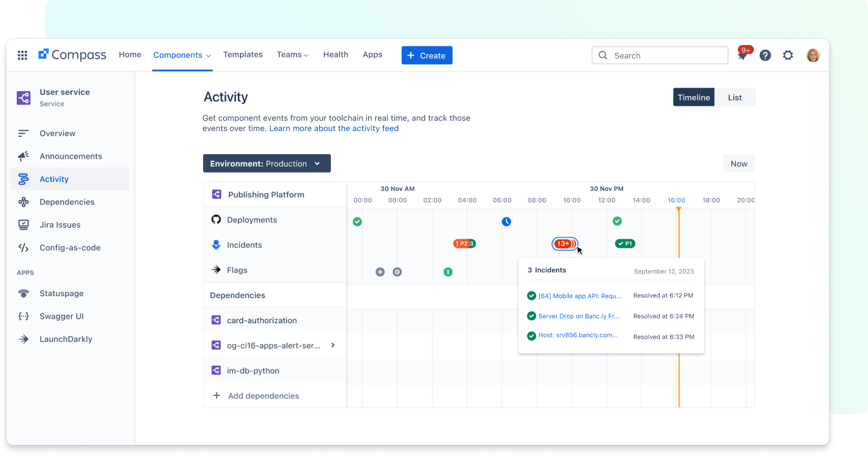The image size is (868, 456).
Task: Open the Swagger UI app icon
Action: tap(25, 316)
